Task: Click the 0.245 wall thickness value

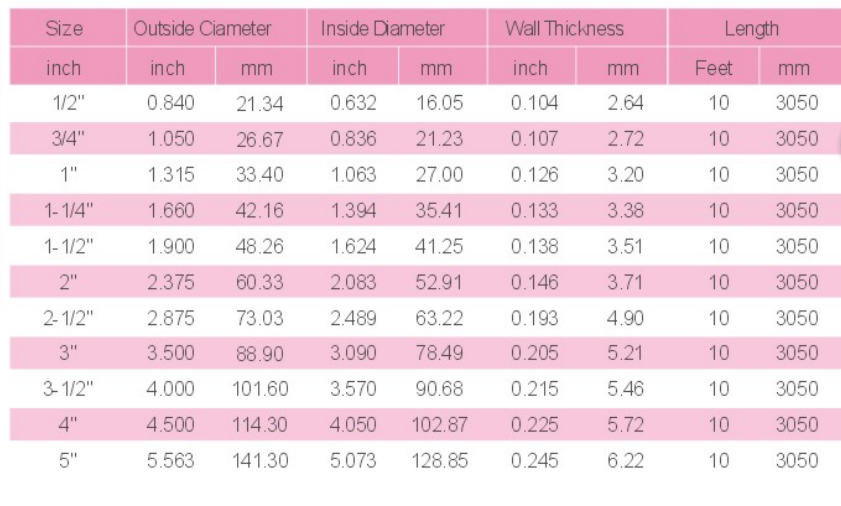Action: click(535, 461)
